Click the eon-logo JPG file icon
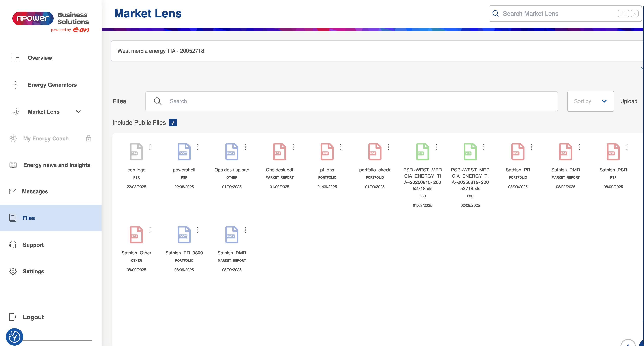The width and height of the screenshot is (644, 346). tap(136, 152)
